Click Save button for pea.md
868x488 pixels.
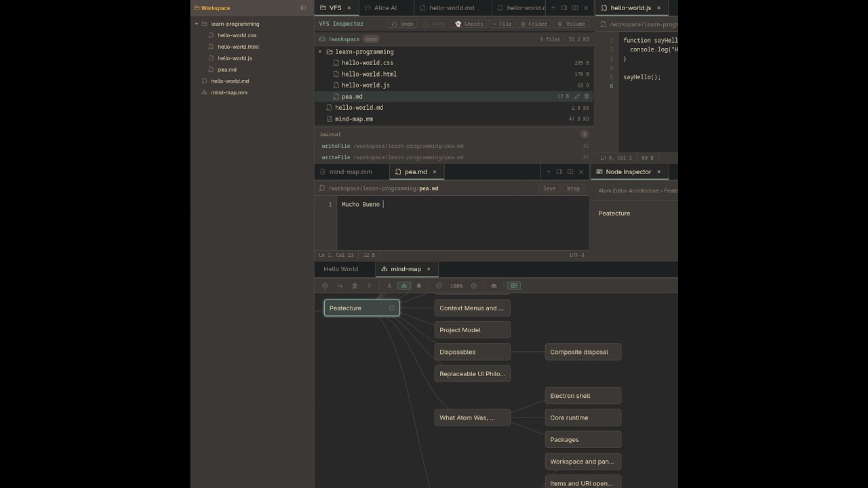pos(549,188)
